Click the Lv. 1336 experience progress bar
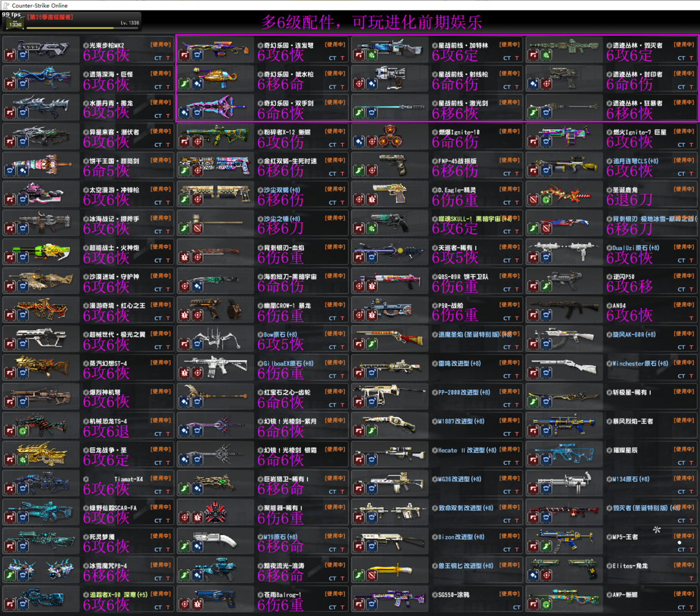 click(x=82, y=28)
